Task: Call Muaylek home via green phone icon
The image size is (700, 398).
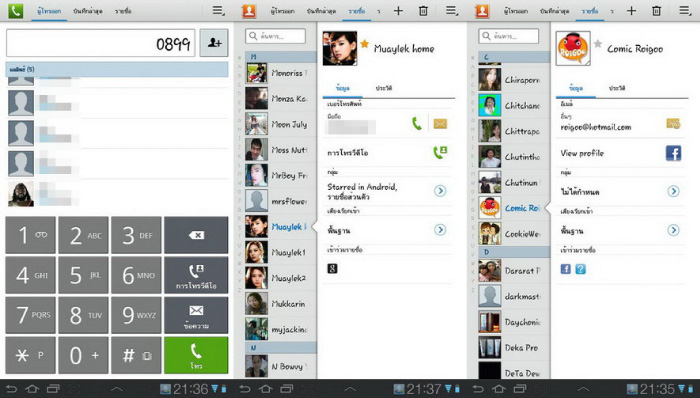Action: point(417,124)
